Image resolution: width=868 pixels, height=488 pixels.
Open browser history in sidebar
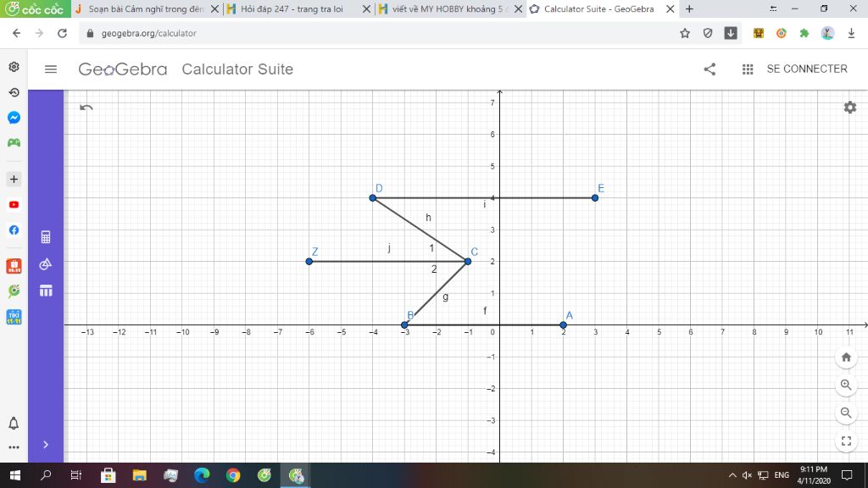(14, 92)
